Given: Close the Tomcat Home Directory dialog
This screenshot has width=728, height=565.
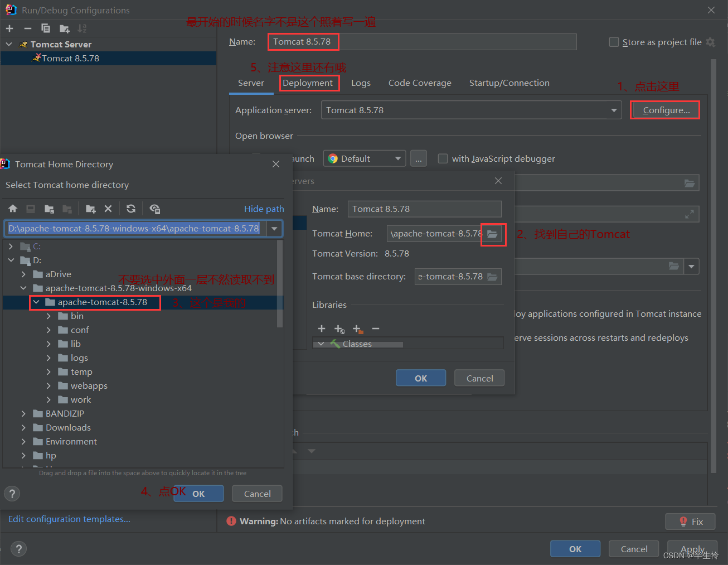Looking at the screenshot, I should click(276, 164).
